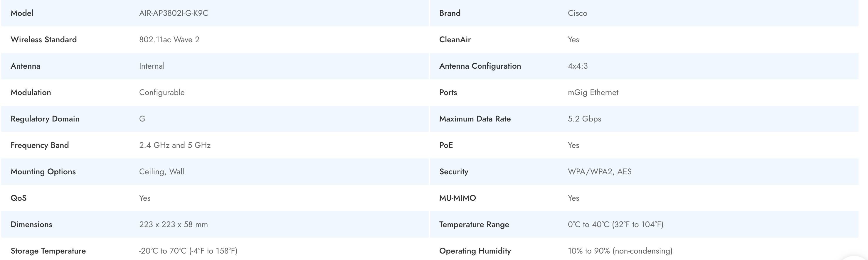Select the 5.2 Gbps data rate
This screenshot has width=868, height=260.
pos(584,119)
